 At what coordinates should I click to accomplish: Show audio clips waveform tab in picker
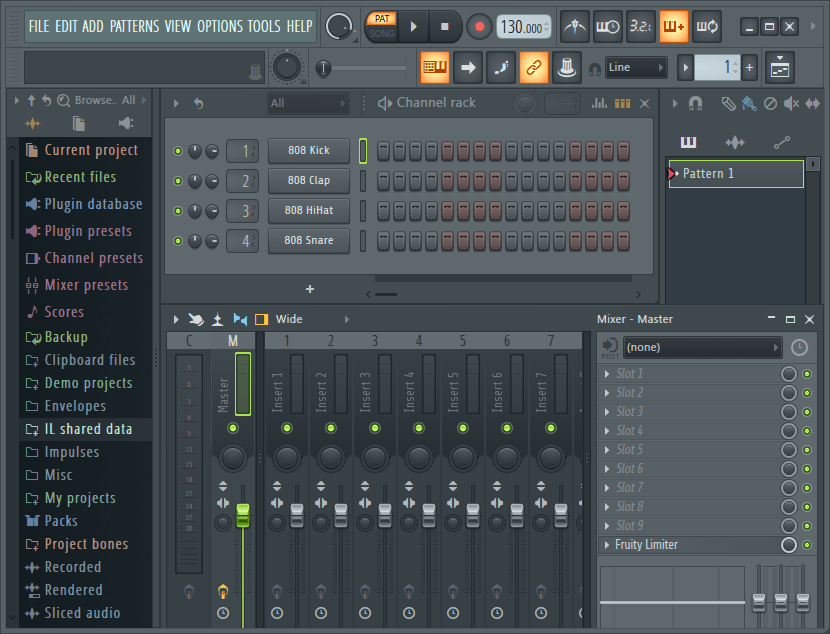point(735,142)
